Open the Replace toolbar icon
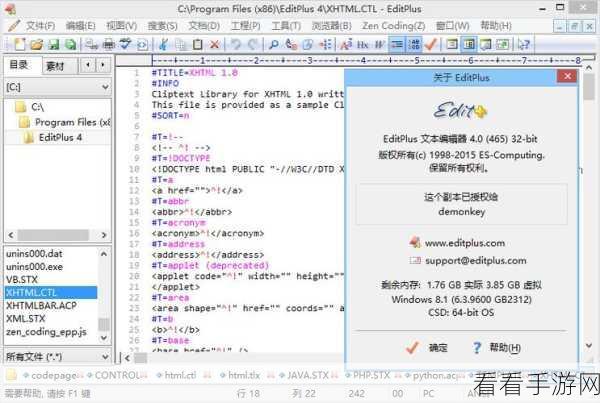The width and height of the screenshot is (600, 403). click(x=291, y=44)
